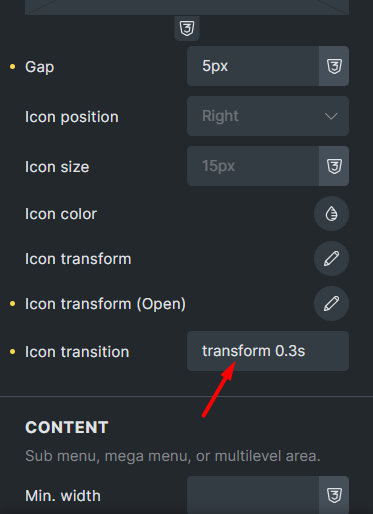Click the Icon position label
The height and width of the screenshot is (514, 373).
(72, 117)
